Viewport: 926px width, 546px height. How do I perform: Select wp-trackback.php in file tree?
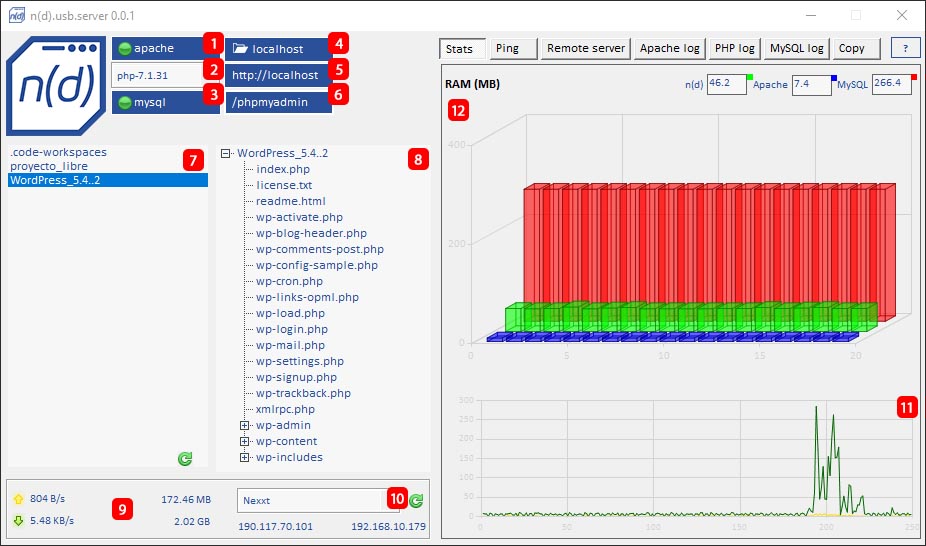(x=303, y=393)
